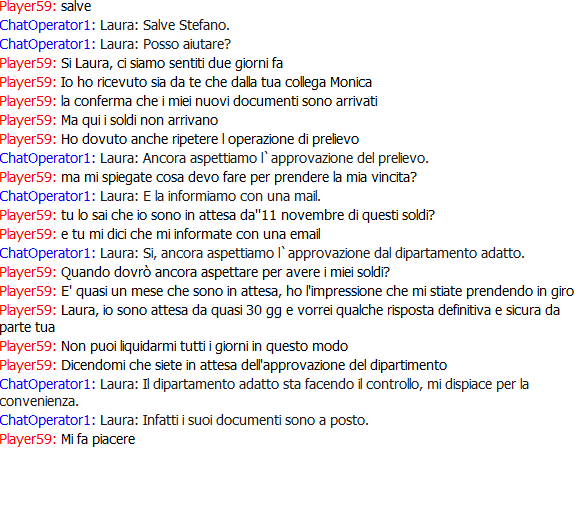The image size is (582, 506).
Task: Click the line saying "quasi un mese"
Action: click(x=287, y=291)
